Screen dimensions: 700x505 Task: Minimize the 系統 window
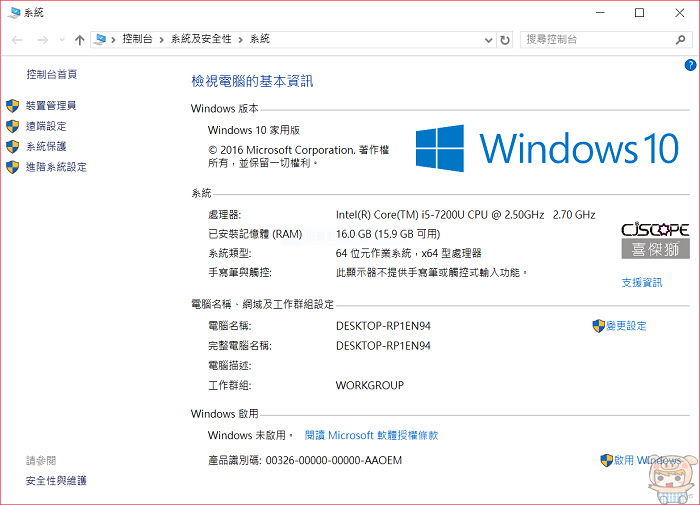pos(600,13)
